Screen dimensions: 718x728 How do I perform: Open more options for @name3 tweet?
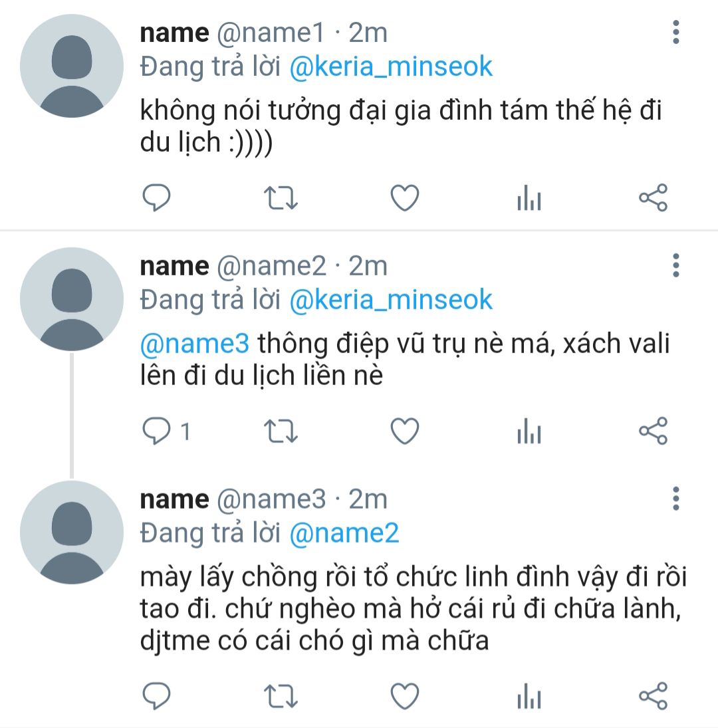(675, 498)
